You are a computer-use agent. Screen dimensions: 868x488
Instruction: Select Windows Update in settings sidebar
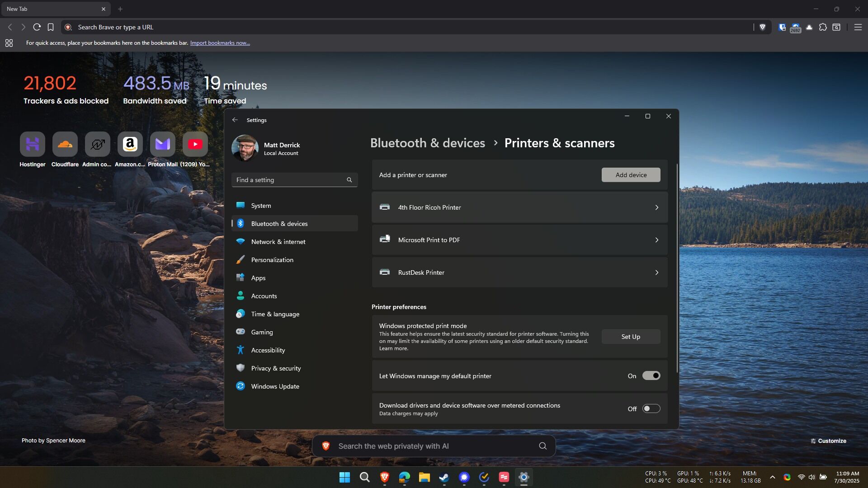tap(275, 386)
